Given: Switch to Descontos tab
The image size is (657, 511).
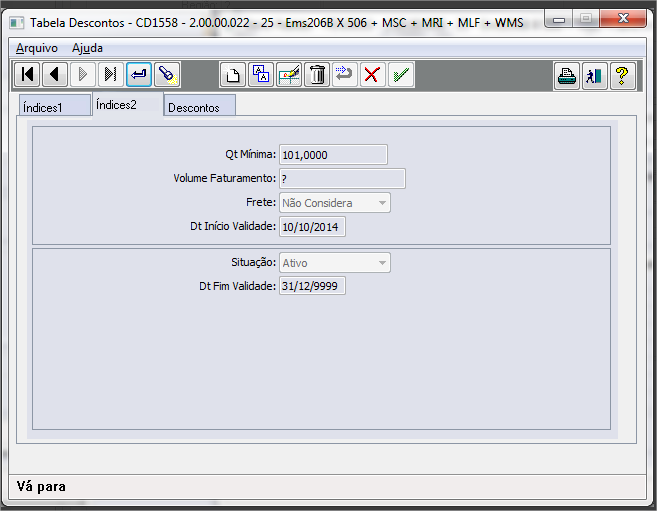Looking at the screenshot, I should 199,106.
